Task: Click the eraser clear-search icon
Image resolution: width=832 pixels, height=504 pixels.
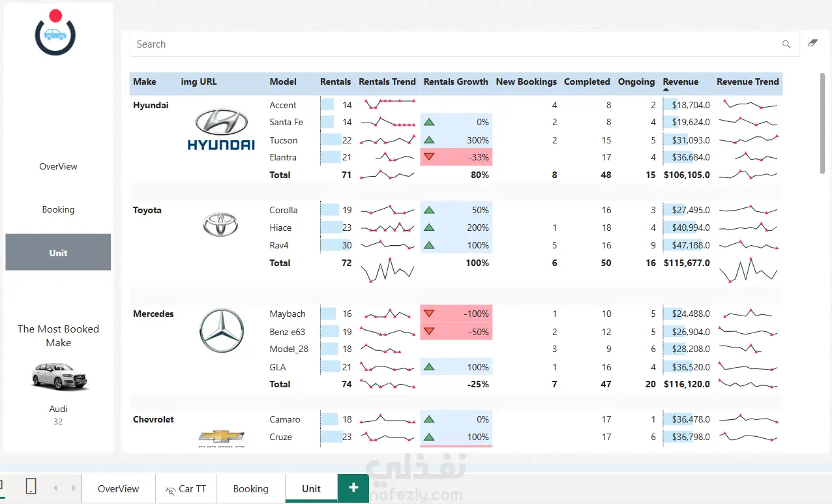Action: (812, 43)
